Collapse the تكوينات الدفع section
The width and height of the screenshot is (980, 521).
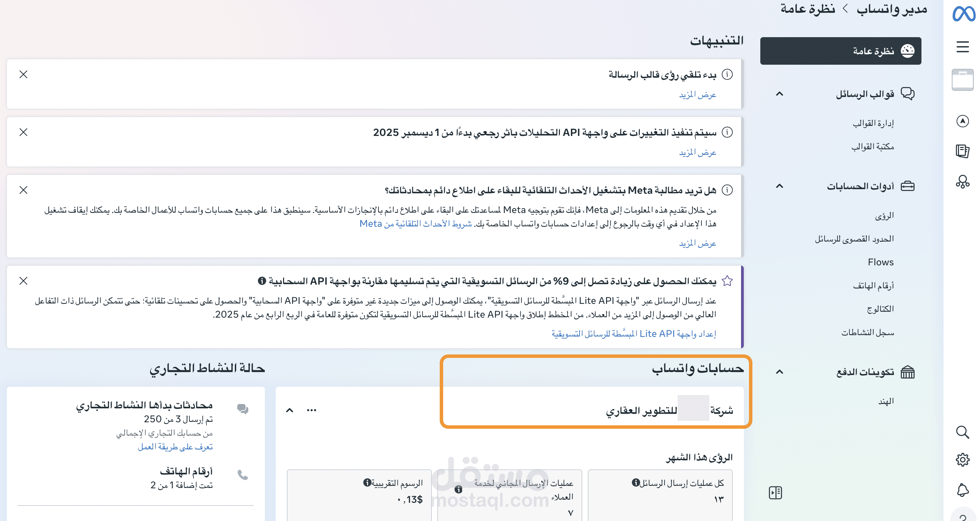pyautogui.click(x=780, y=372)
